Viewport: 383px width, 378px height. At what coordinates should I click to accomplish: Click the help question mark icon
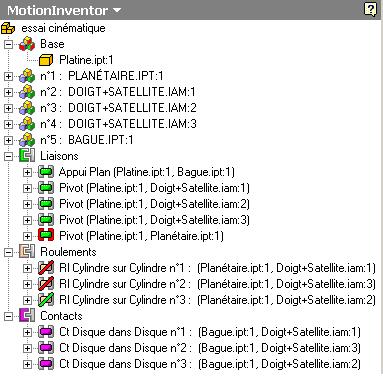(x=370, y=9)
